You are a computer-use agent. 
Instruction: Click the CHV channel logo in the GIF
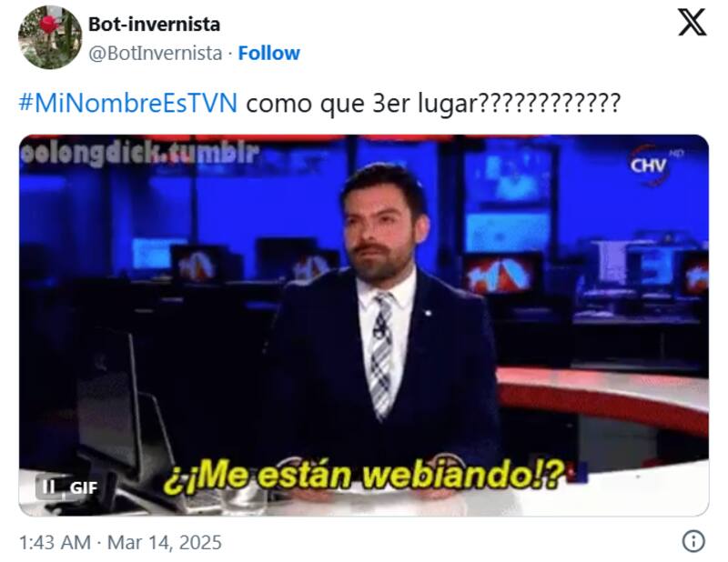click(x=651, y=165)
